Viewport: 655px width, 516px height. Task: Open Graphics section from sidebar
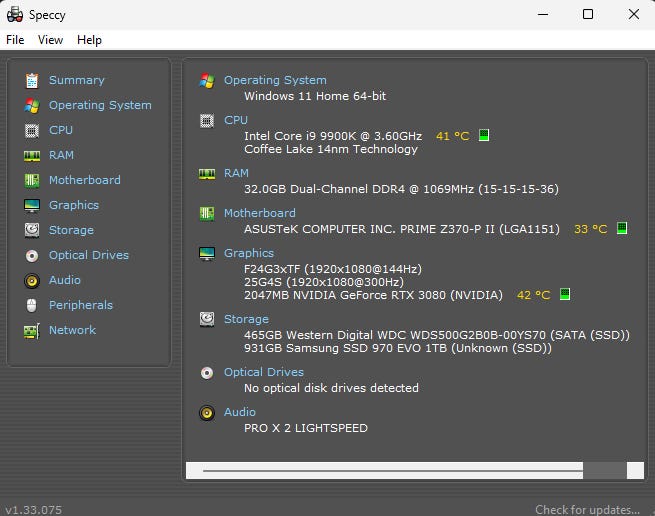pos(74,205)
